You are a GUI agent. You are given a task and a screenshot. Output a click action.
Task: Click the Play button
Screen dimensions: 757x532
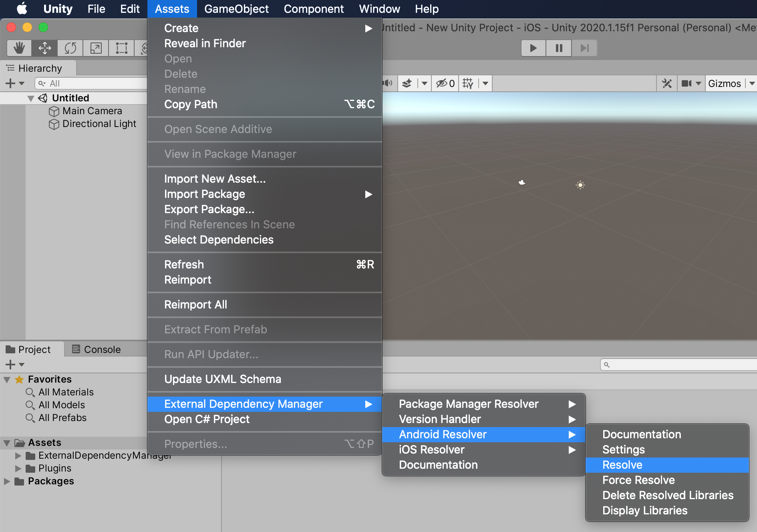(533, 48)
